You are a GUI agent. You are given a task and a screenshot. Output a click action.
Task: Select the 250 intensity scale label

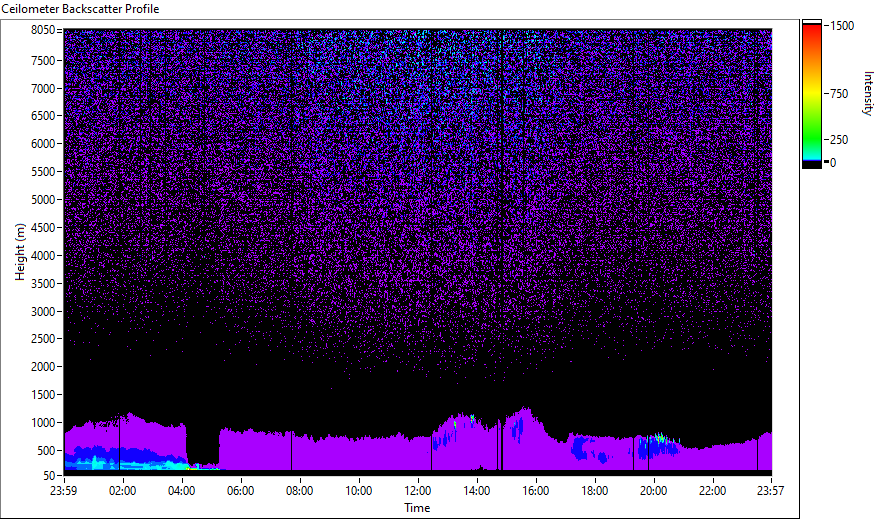tap(839, 140)
